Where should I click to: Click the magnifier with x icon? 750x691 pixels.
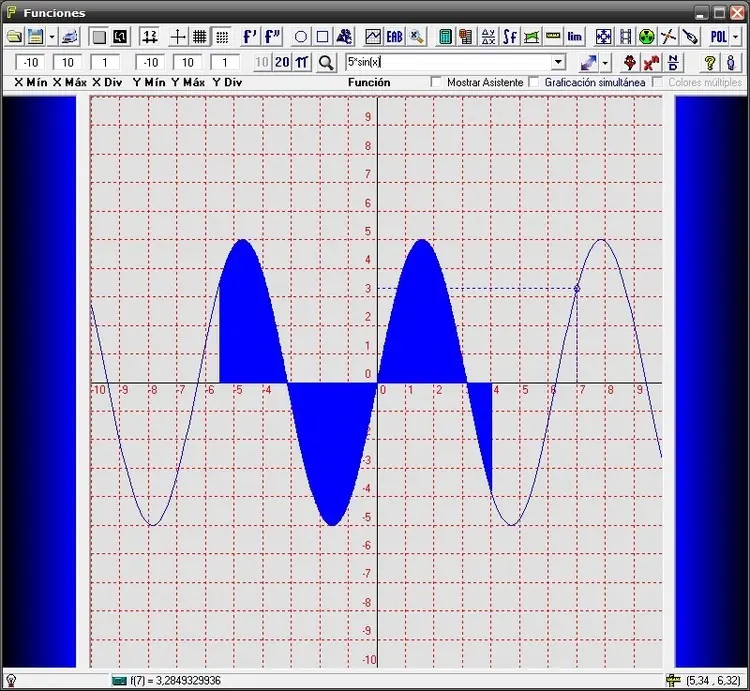[417, 36]
